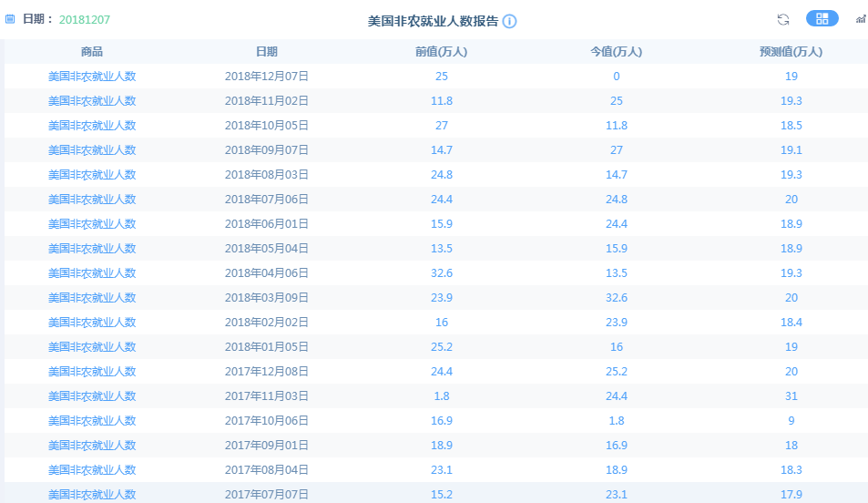The width and height of the screenshot is (868, 503).
Task: Select the date cell 2018年07月06日
Action: click(x=267, y=200)
